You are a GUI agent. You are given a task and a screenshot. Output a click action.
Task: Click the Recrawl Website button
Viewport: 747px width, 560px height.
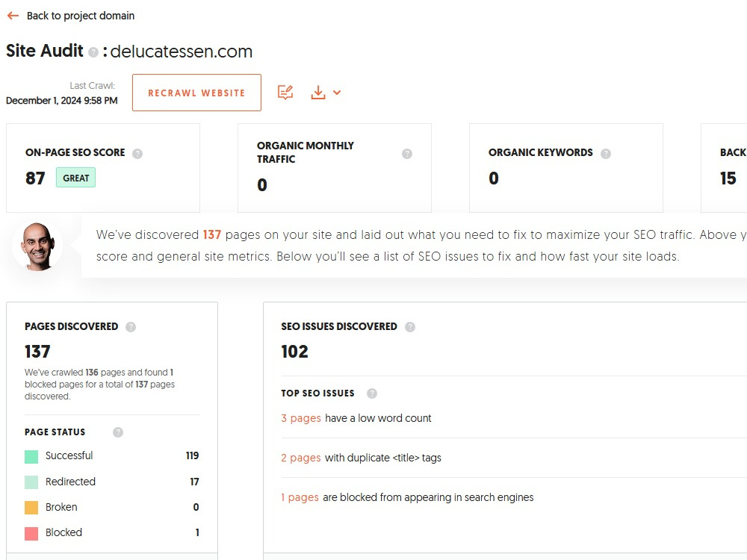[196, 93]
